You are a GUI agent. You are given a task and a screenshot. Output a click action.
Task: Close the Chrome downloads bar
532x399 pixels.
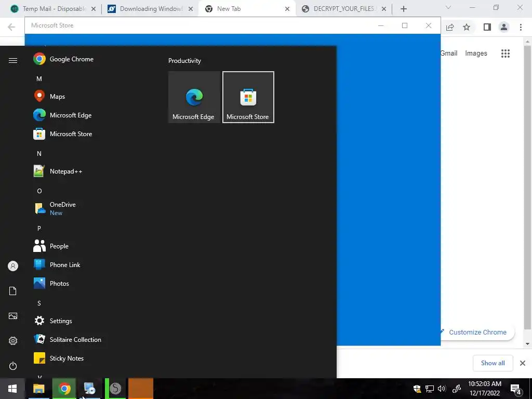click(x=523, y=363)
